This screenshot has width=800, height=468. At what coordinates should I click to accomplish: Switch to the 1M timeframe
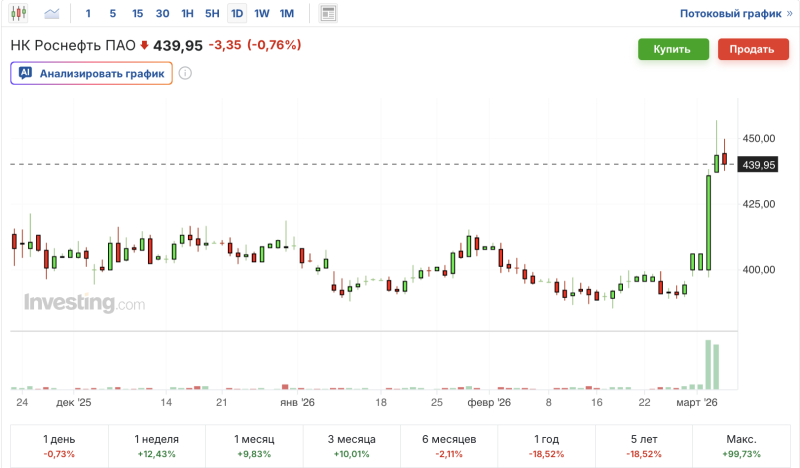(x=287, y=14)
